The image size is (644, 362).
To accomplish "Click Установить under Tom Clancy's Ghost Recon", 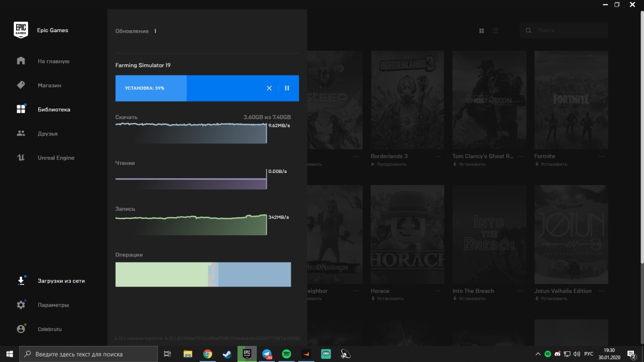I will click(469, 164).
